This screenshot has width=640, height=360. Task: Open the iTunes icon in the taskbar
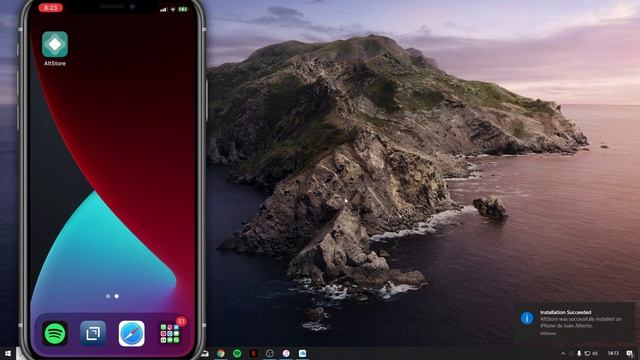pos(286,353)
